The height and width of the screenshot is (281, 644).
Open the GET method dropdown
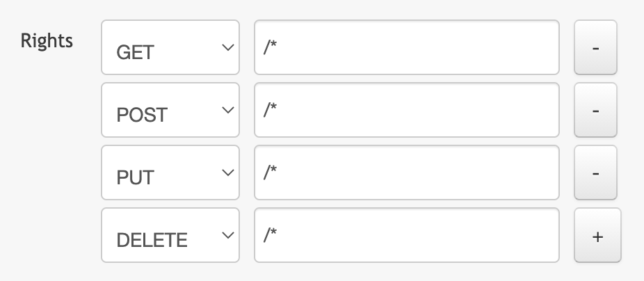[x=170, y=47]
